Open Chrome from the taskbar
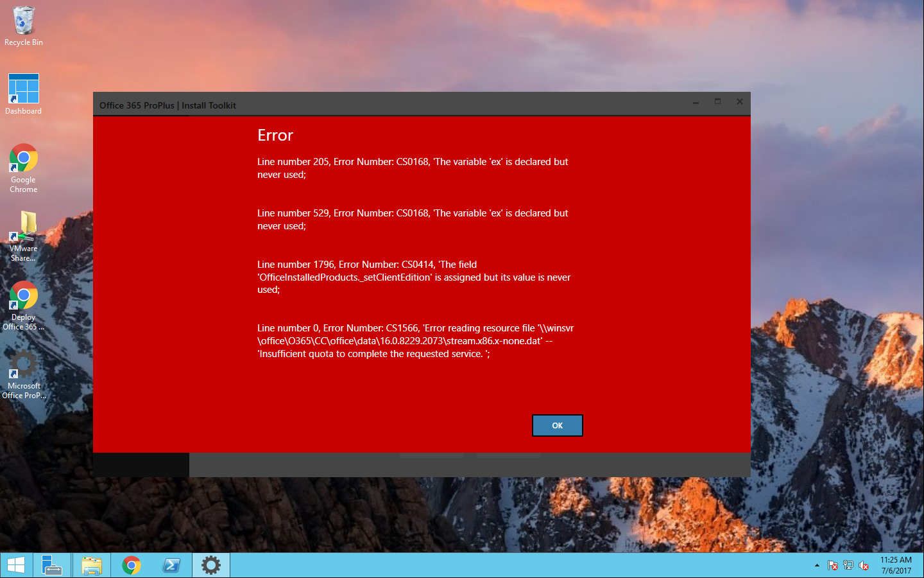This screenshot has width=924, height=578. click(131, 565)
